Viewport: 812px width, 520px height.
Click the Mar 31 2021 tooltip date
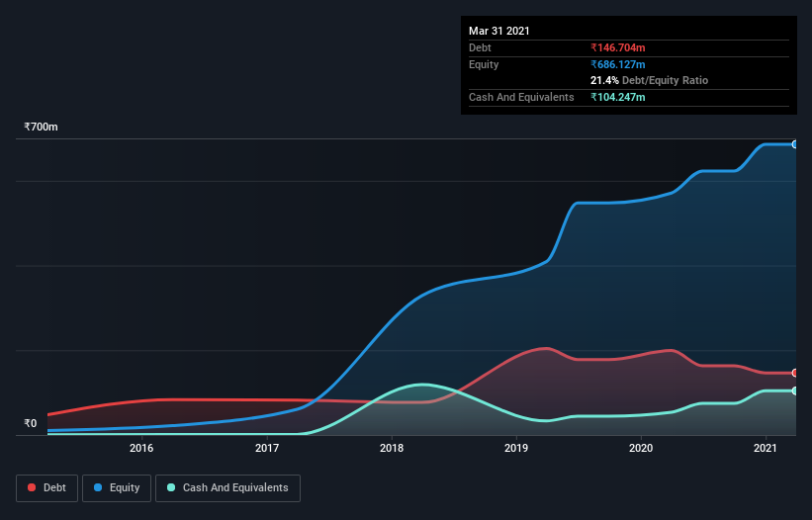click(499, 31)
